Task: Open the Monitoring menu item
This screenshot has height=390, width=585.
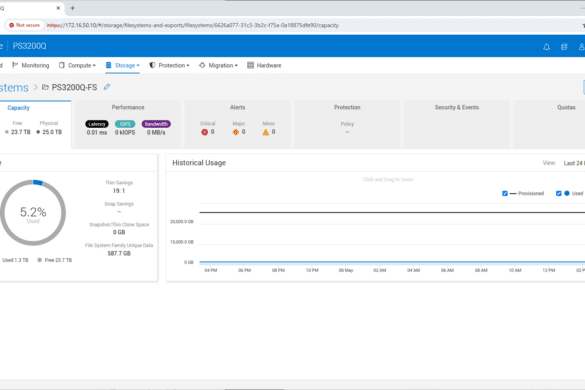Action: (x=31, y=65)
